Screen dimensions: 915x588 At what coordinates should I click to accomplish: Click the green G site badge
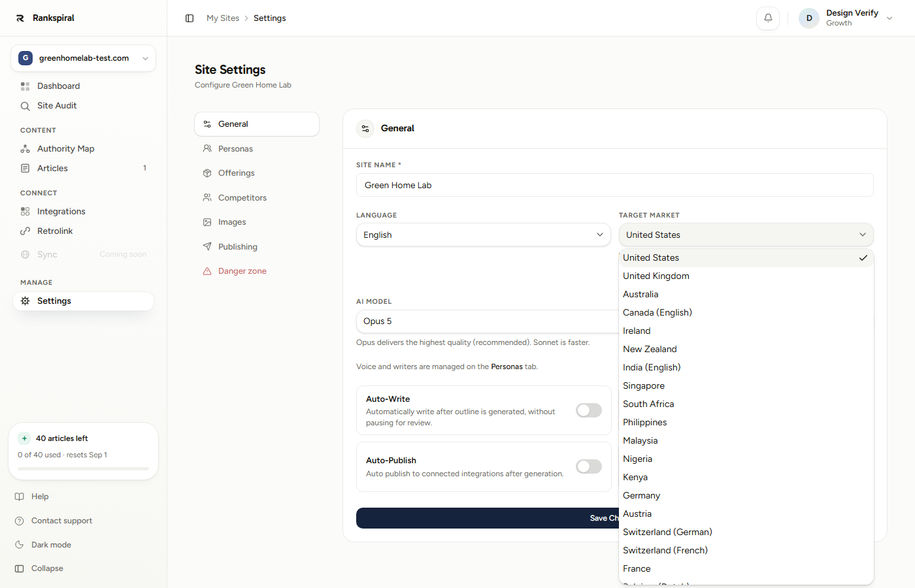pyautogui.click(x=25, y=58)
